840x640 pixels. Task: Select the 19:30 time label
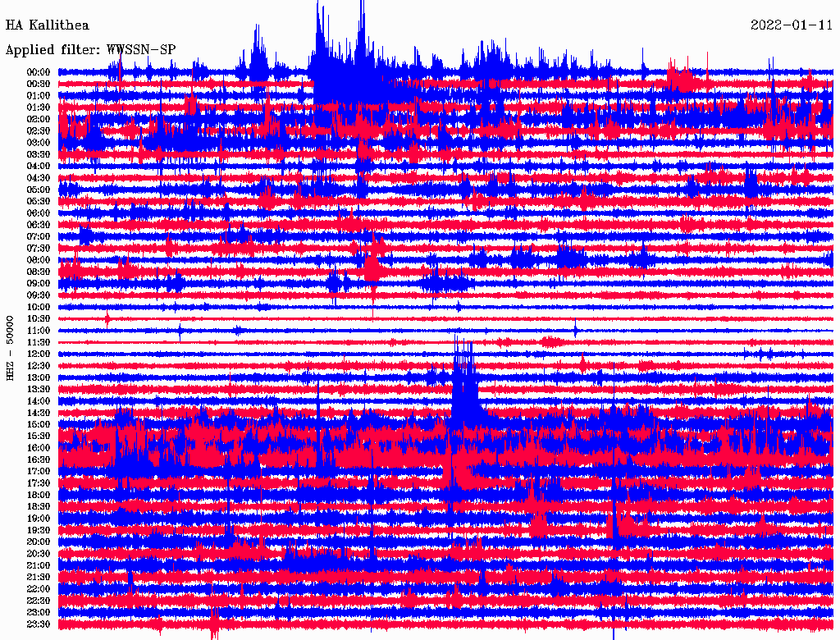click(x=39, y=530)
